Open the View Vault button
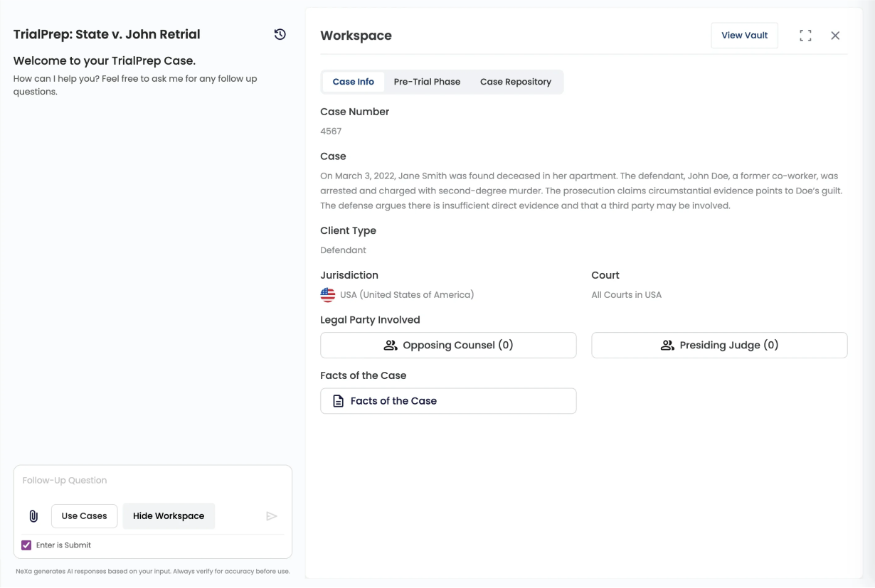 (744, 36)
